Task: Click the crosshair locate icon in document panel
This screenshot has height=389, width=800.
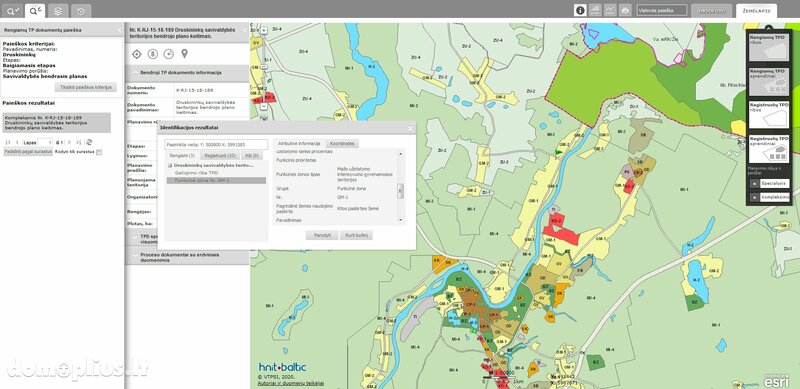Action: [136, 54]
